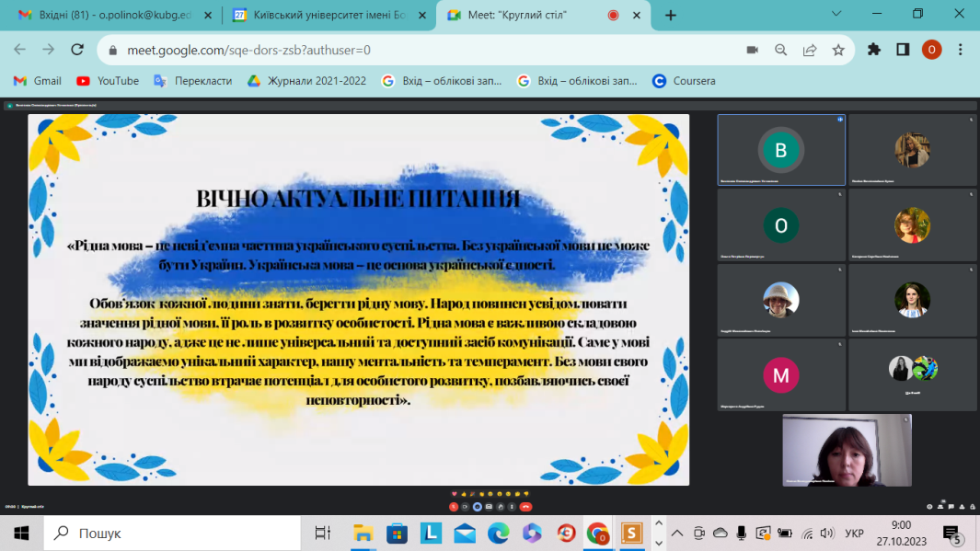Open File Explorer from taskbar
980x551 pixels.
363,533
